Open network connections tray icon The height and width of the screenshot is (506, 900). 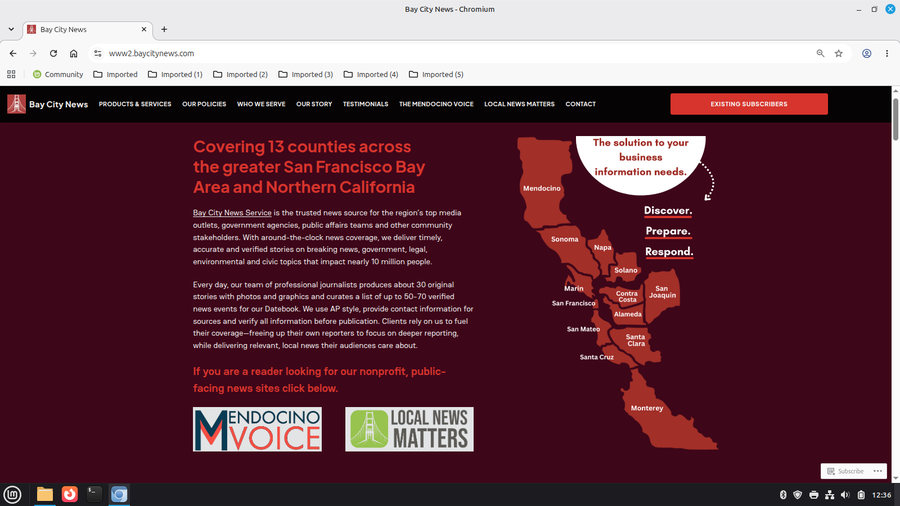click(x=829, y=495)
